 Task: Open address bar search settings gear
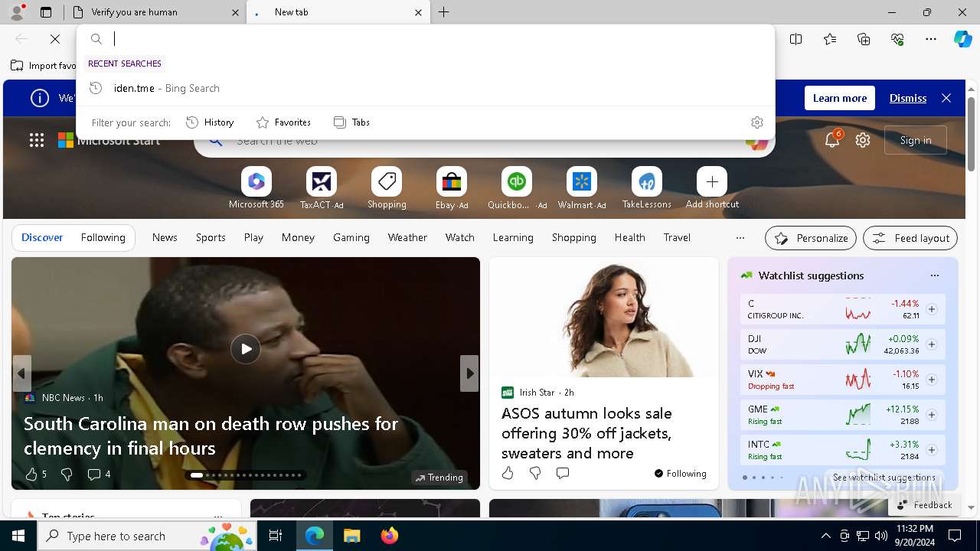click(757, 122)
